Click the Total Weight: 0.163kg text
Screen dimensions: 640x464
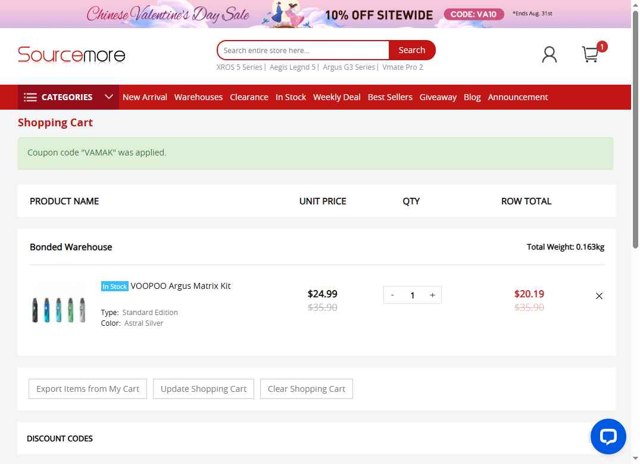[x=565, y=247]
